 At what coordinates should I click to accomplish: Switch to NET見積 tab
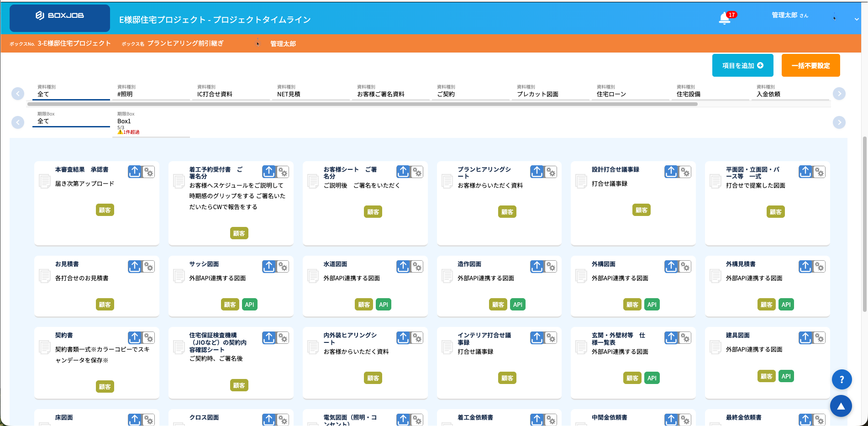(311, 91)
